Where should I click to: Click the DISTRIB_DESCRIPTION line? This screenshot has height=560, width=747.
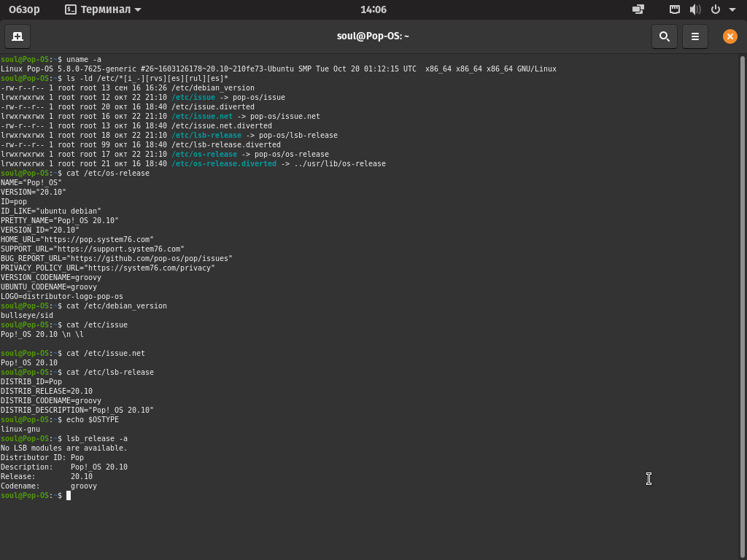pos(77,411)
